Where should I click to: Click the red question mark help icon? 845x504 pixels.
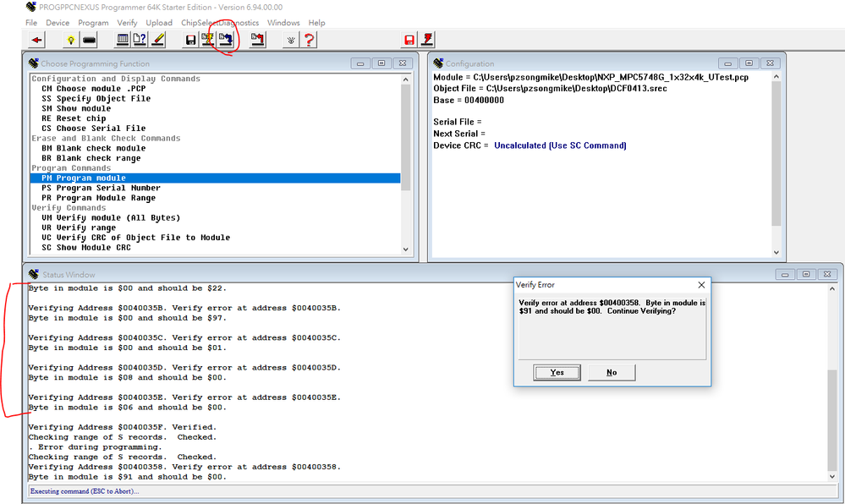(309, 40)
